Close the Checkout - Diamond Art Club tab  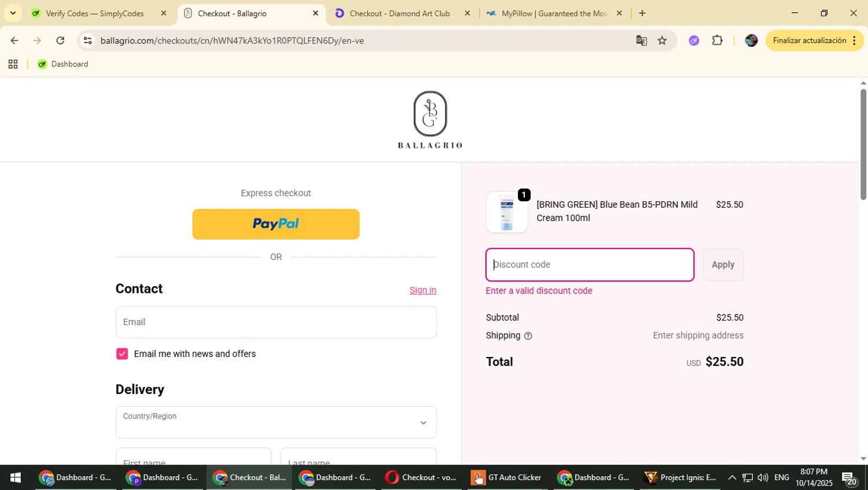point(468,13)
